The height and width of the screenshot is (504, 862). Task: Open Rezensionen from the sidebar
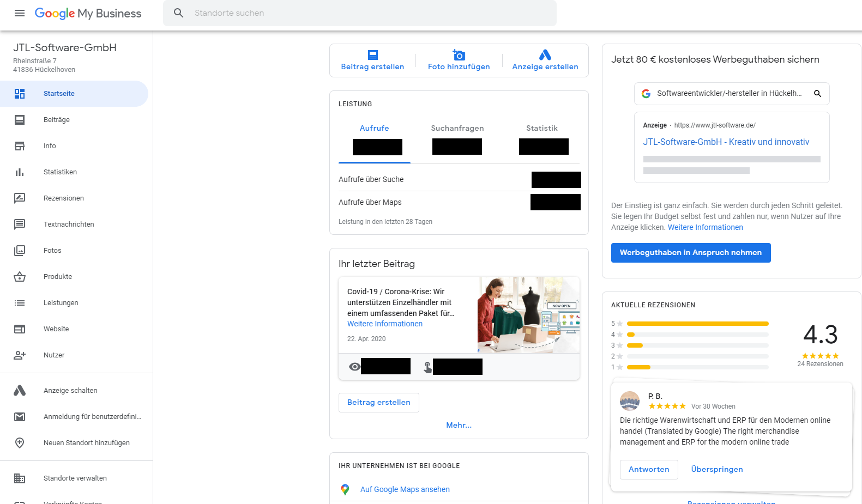(x=63, y=198)
